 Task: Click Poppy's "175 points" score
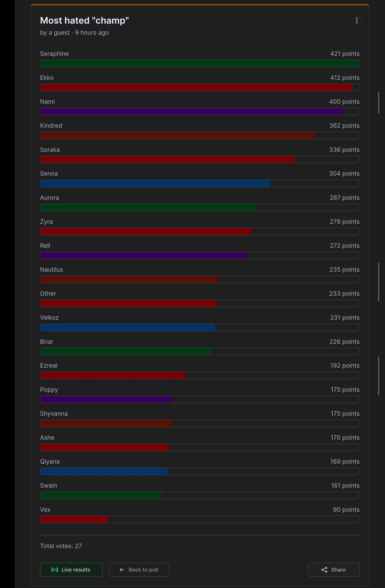[x=345, y=390]
